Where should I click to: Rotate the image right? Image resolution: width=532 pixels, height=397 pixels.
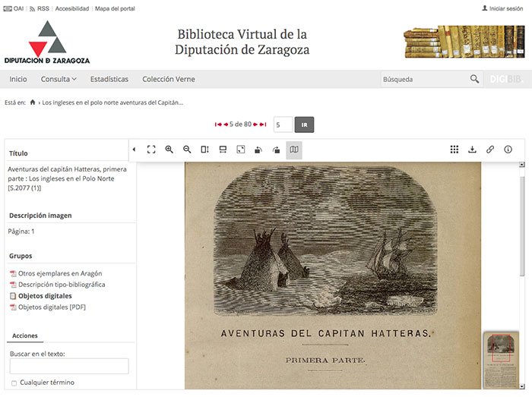276,150
